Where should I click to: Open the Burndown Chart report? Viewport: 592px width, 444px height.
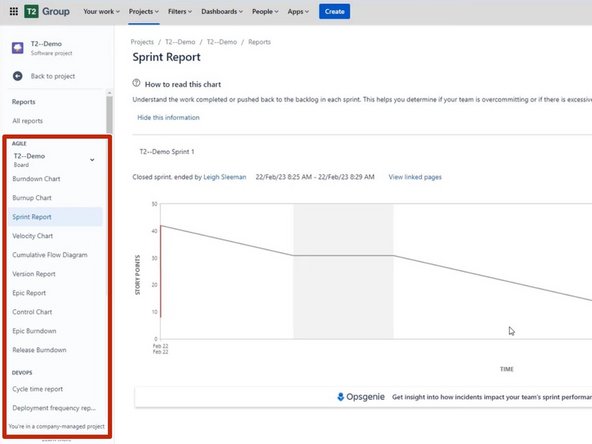pyautogui.click(x=36, y=179)
